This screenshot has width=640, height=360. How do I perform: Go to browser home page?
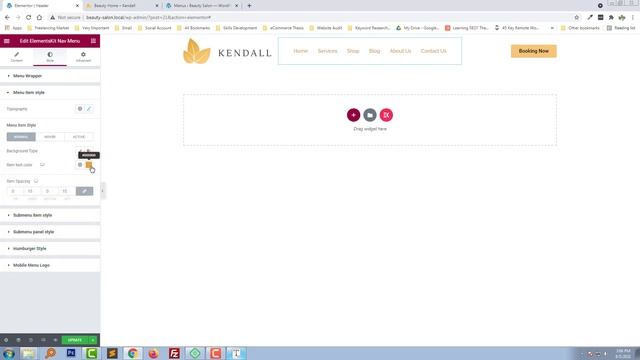39,18
